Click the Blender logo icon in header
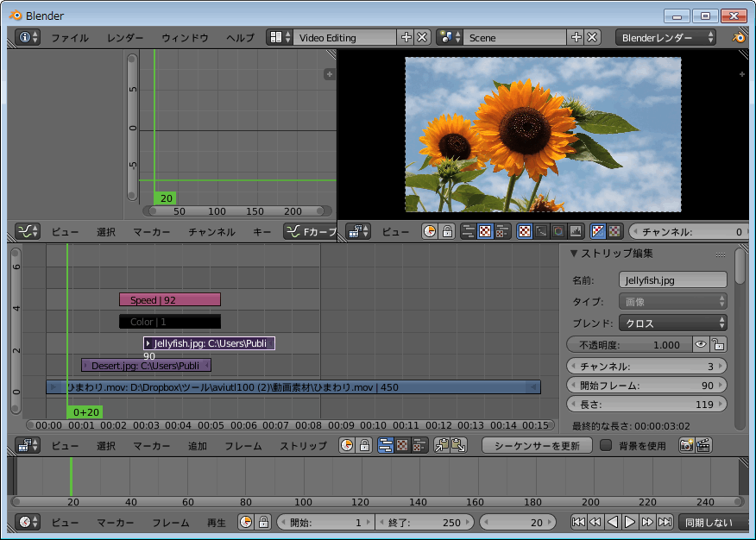 738,38
